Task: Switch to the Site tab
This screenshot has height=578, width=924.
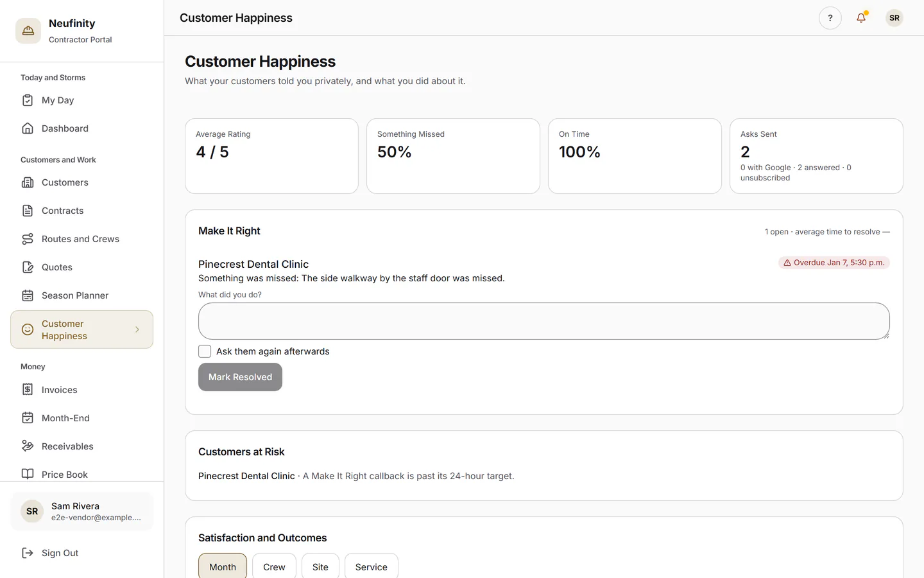Action: 320,566
